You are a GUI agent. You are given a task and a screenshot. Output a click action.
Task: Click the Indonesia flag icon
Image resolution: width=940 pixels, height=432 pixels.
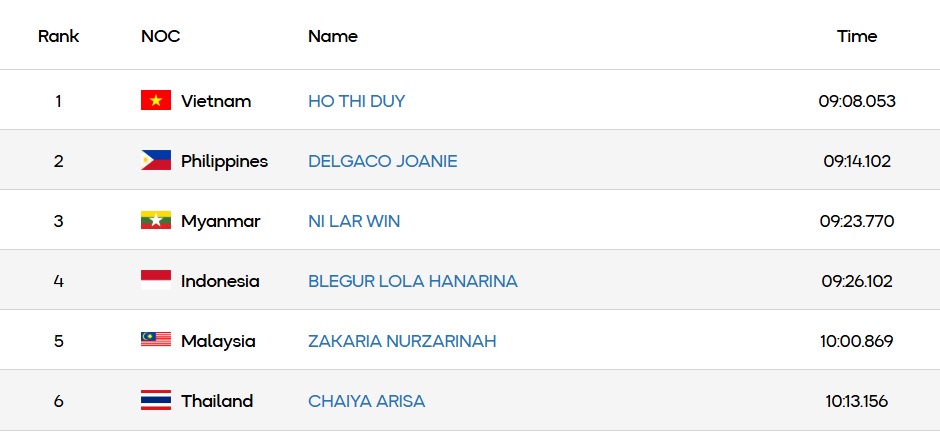click(156, 280)
